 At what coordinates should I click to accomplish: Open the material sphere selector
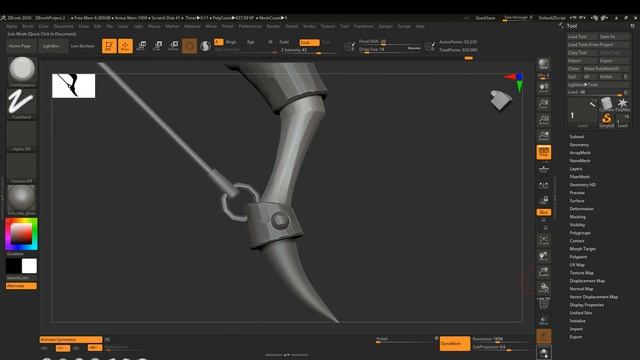click(x=21, y=200)
